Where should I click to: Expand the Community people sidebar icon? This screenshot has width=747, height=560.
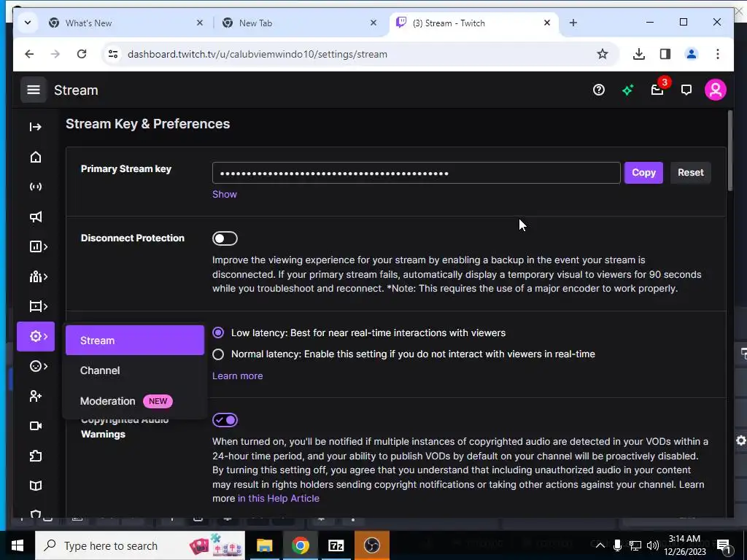(37, 276)
